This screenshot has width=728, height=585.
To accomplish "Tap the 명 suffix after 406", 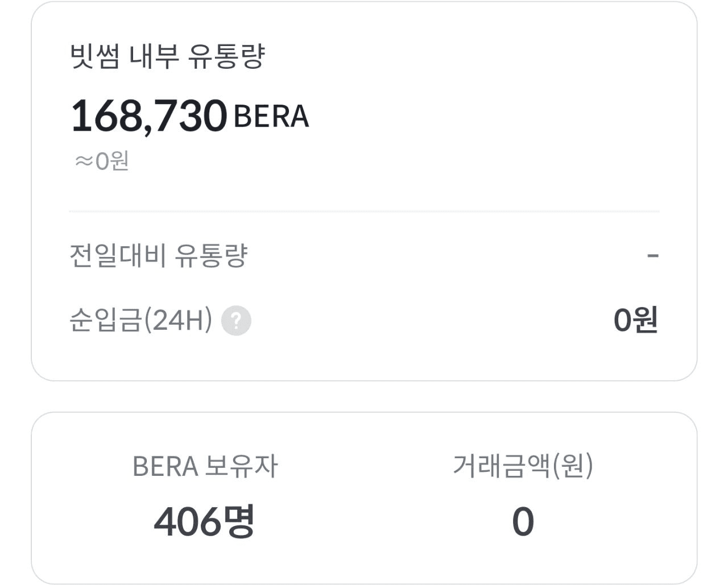I will (239, 521).
